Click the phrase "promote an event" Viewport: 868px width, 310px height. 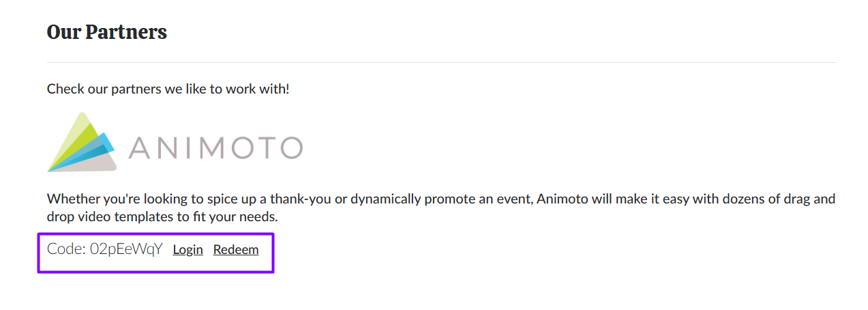coord(470,199)
